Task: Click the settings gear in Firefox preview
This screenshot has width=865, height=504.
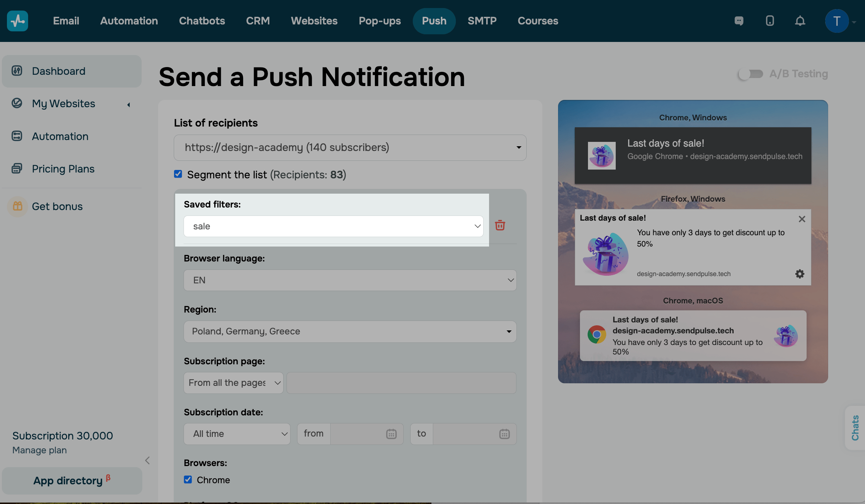Action: point(800,274)
